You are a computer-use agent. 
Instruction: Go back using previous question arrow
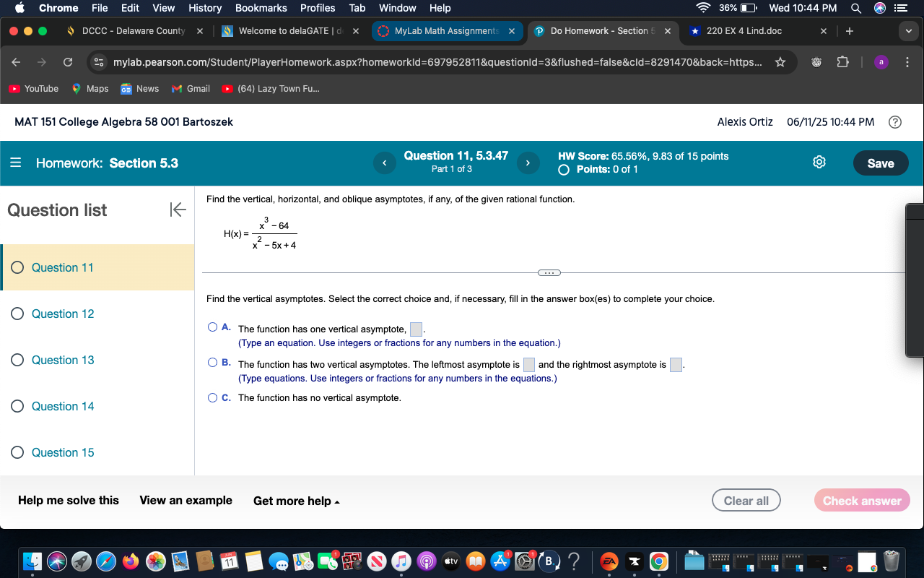(x=385, y=163)
